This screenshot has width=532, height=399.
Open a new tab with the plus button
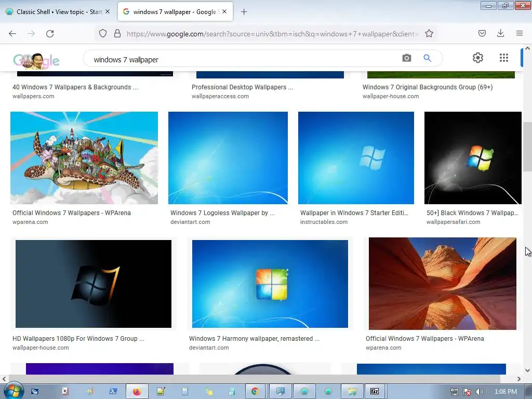point(244,12)
